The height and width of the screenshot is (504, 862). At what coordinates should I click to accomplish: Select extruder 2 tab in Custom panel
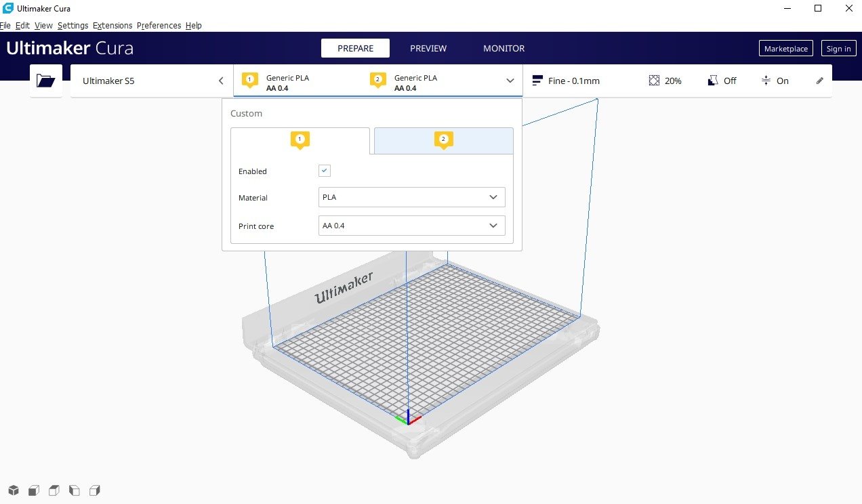(x=443, y=140)
